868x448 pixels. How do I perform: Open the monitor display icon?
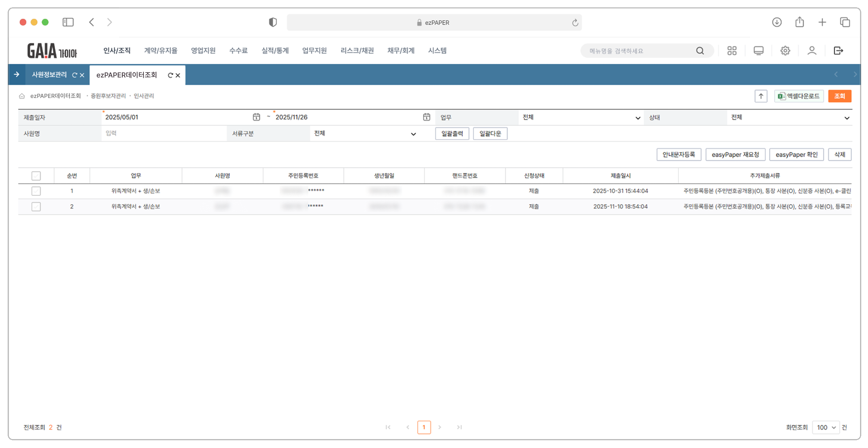click(758, 50)
